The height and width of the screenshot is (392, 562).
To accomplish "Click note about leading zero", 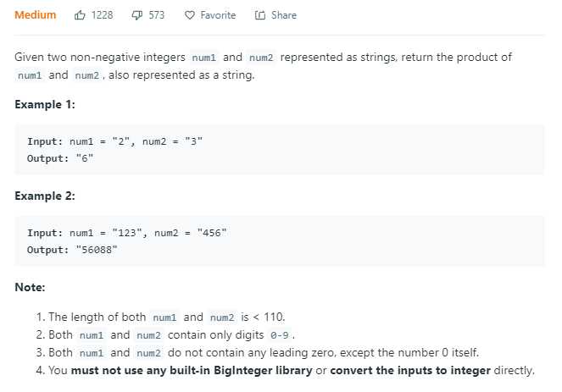I will tap(258, 352).
